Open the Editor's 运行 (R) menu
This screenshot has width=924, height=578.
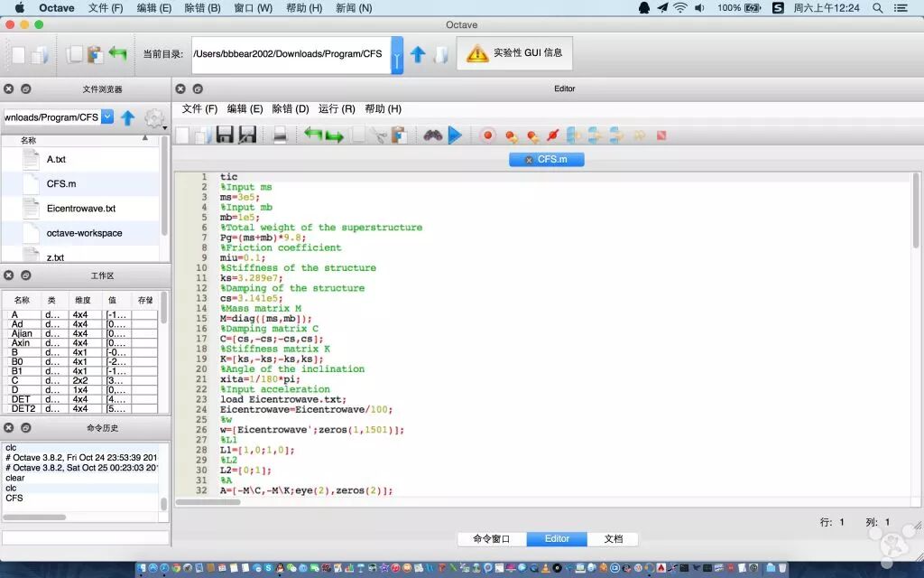pos(337,109)
